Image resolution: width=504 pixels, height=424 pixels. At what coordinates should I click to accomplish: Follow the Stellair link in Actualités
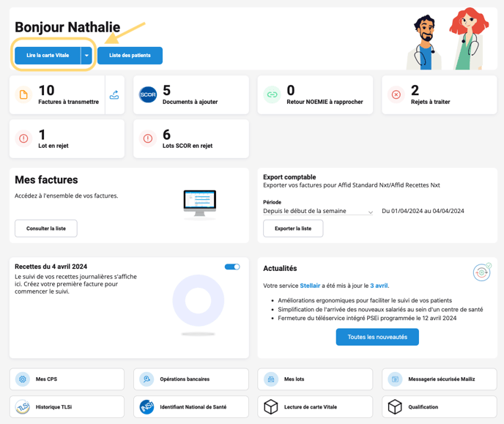point(310,286)
